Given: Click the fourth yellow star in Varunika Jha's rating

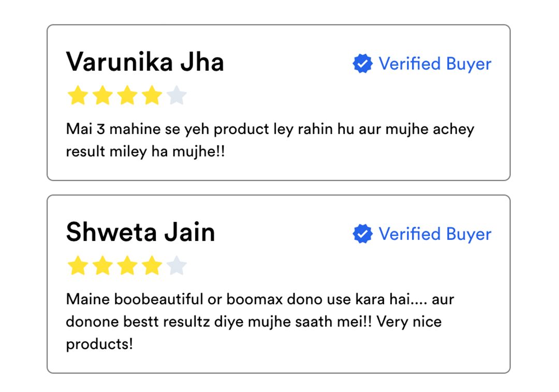Looking at the screenshot, I should click(152, 96).
